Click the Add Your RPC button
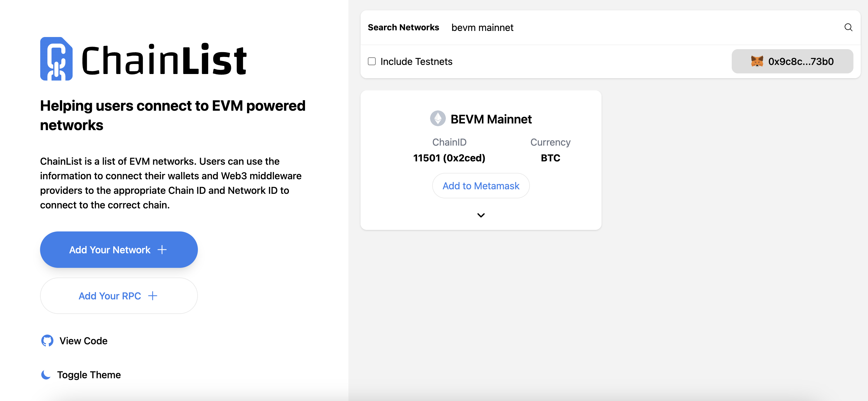 119,296
